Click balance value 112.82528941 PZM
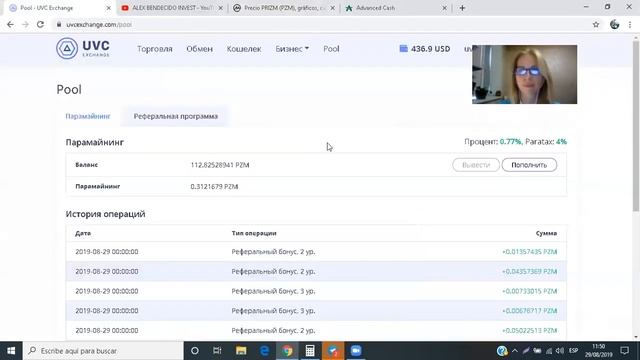This screenshot has width=640, height=360. click(x=220, y=165)
